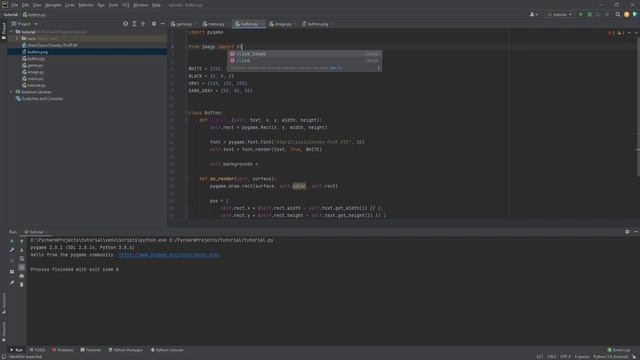Click the fold arrow next to def on_render
This screenshot has height=360, width=640.
click(187, 179)
